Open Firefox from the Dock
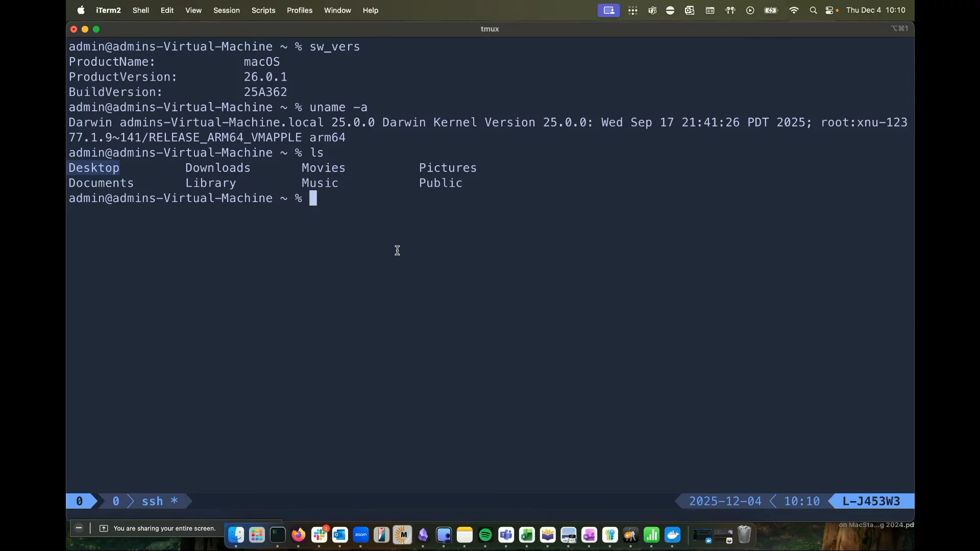 pyautogui.click(x=299, y=535)
